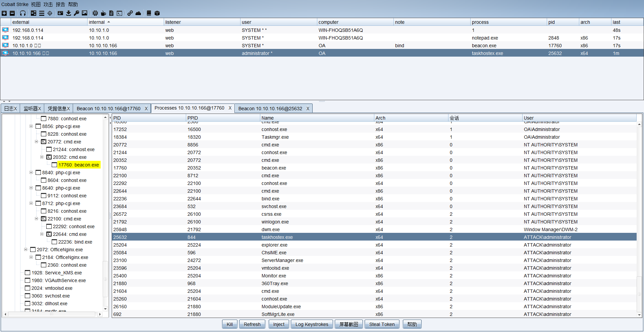Switch to pivot graph view icon

[x=34, y=13]
